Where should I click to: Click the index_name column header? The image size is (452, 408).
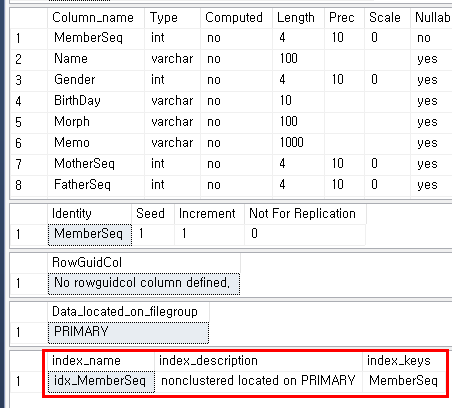[101, 361]
